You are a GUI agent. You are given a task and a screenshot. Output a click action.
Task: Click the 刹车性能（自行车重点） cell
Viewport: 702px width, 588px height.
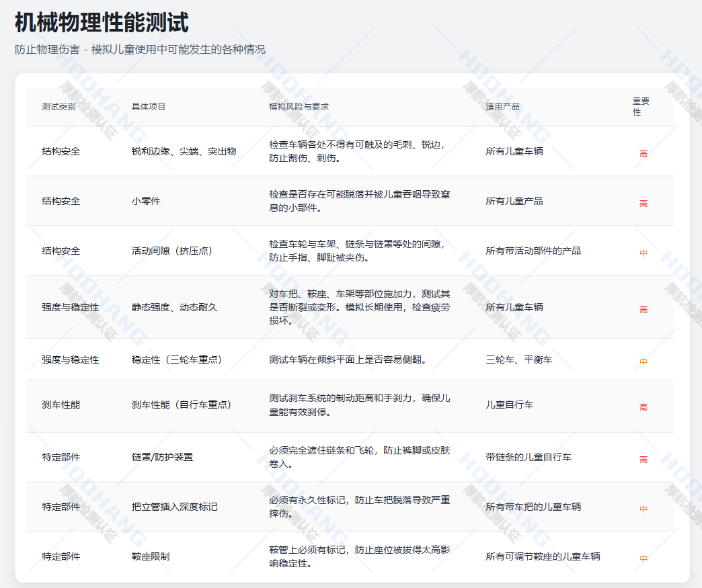tap(182, 405)
